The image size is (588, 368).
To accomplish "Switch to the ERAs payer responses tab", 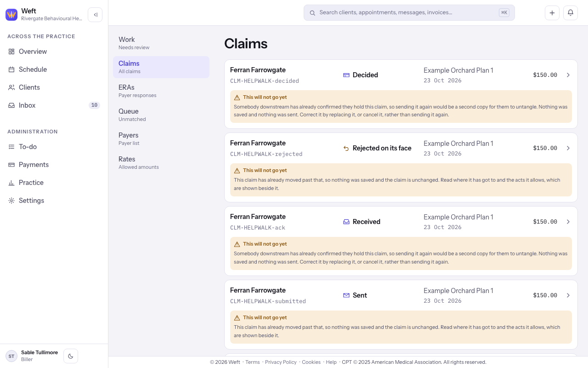I will pos(161,91).
